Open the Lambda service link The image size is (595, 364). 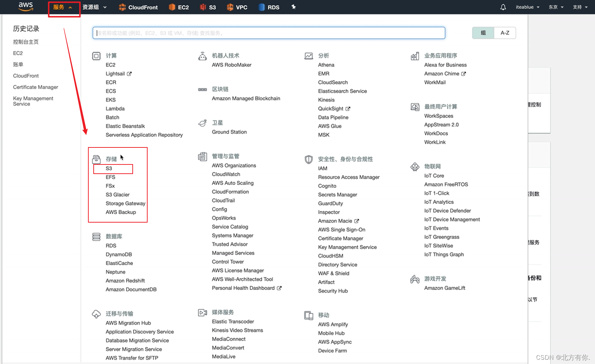click(x=115, y=109)
